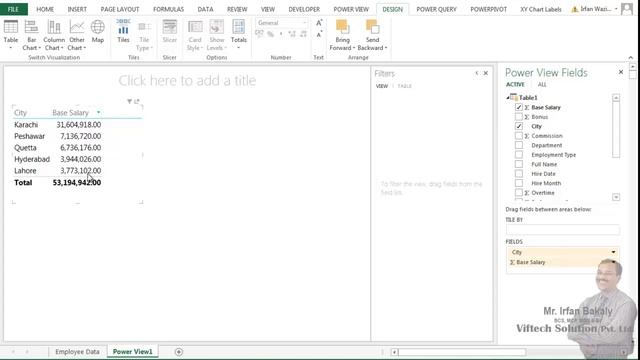Check the Bonus field
640x360 pixels.
[519, 117]
